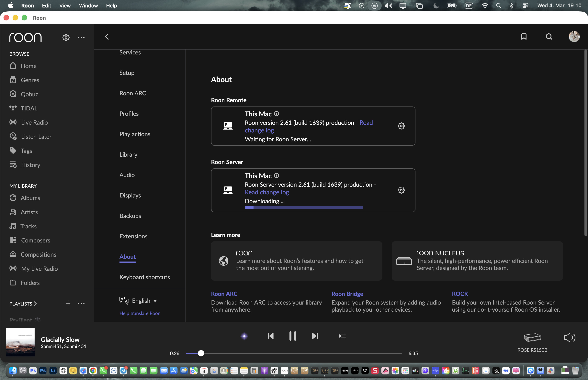Click the info icon next to Roon Remote This Mac
Screen dimensions: 588x380
(276, 114)
